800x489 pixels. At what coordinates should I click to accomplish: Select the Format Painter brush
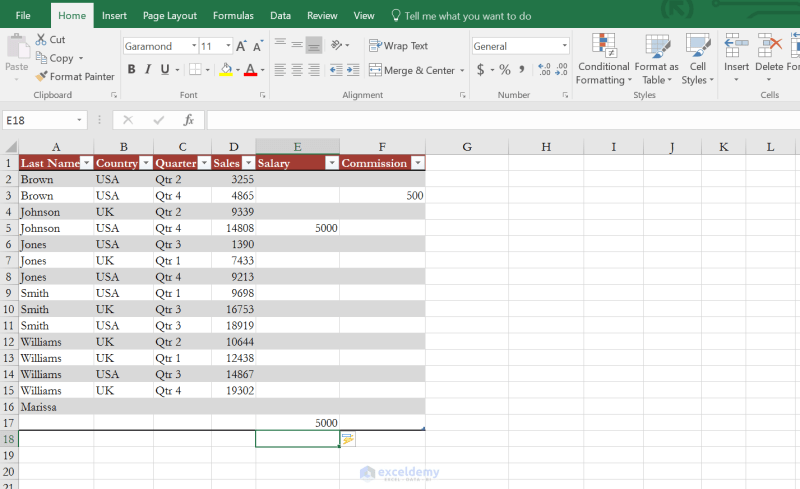click(x=41, y=77)
